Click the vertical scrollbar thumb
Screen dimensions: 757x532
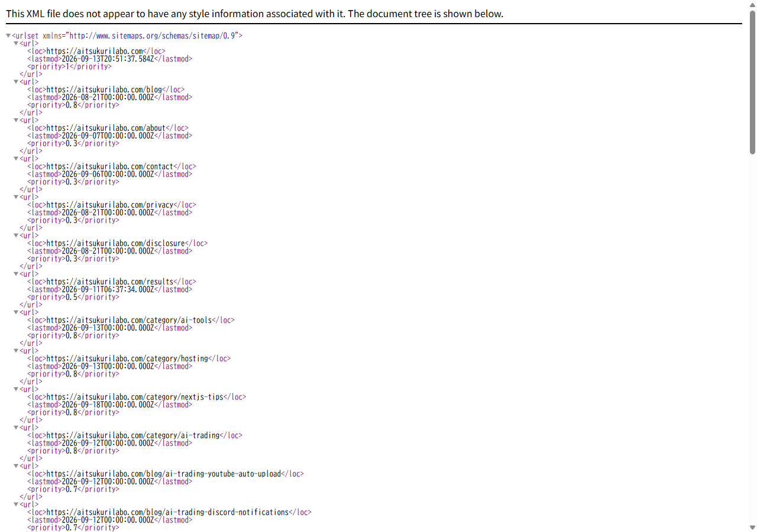(x=752, y=83)
